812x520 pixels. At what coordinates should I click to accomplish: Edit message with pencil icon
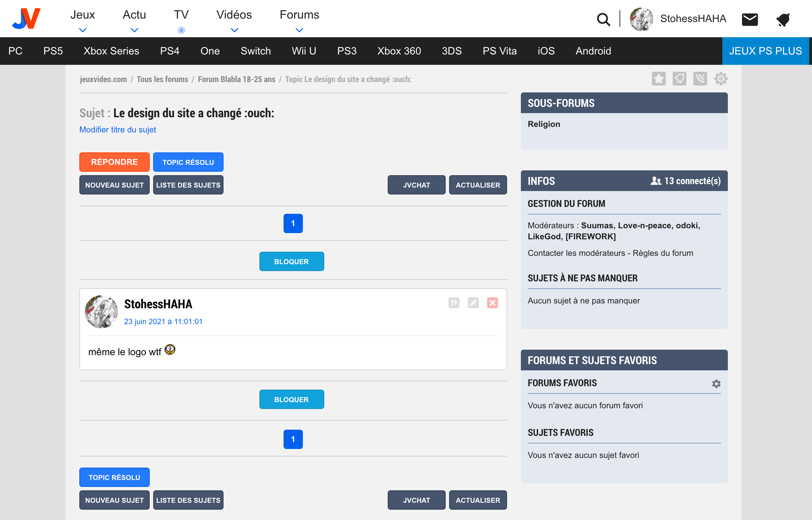click(473, 303)
